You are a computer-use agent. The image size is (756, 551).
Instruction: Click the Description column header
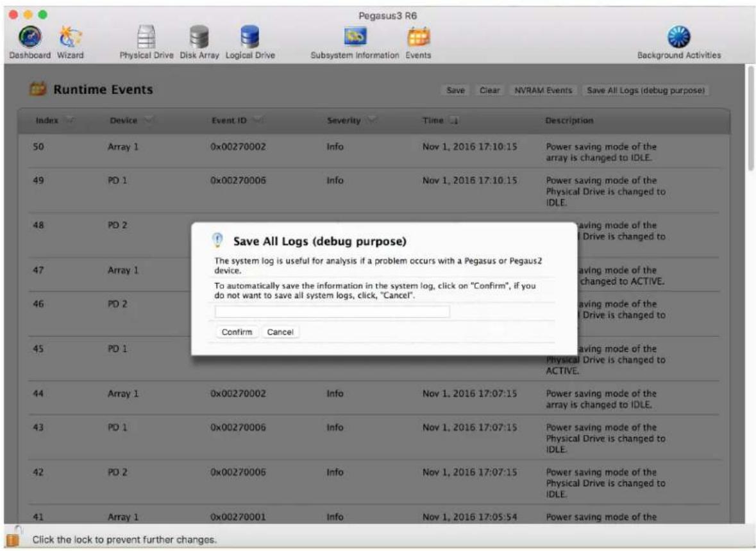click(x=569, y=120)
